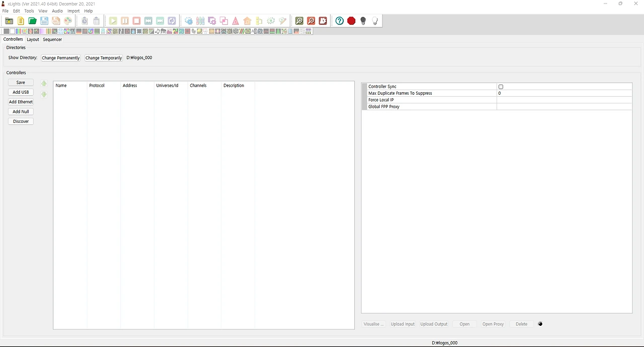644x347 pixels.
Task: Click the crayons colors toolbar icon
Action: point(200,21)
